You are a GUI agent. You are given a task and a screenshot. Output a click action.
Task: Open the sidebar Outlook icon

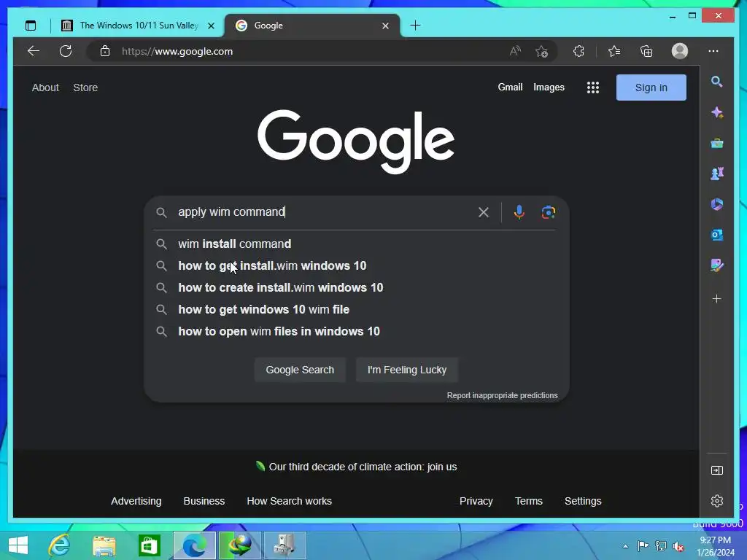(717, 235)
